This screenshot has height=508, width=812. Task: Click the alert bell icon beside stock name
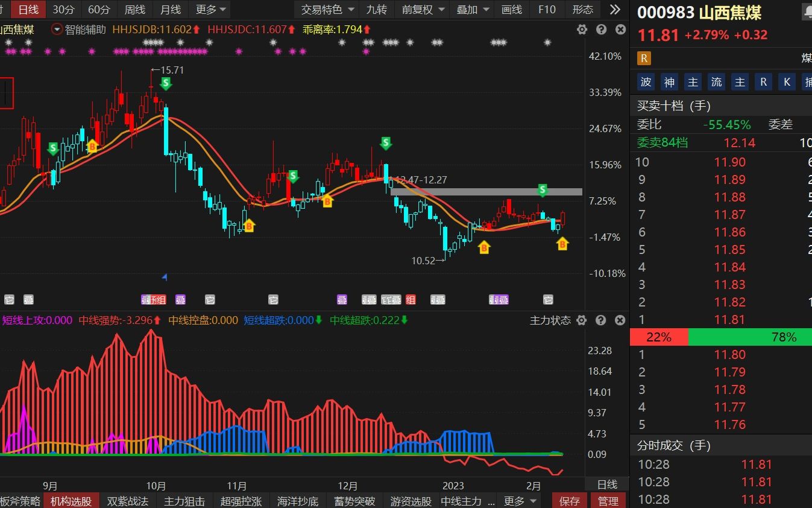pyautogui.click(x=807, y=11)
